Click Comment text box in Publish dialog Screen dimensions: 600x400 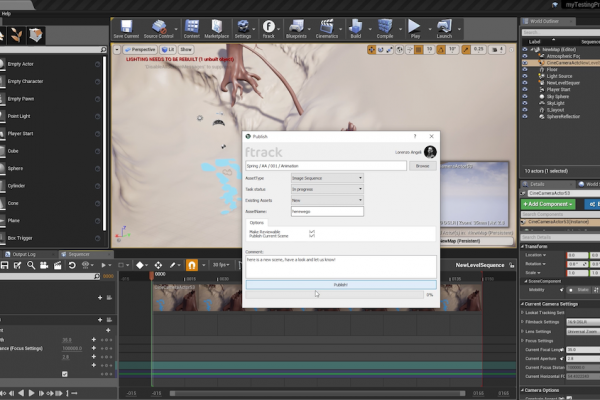click(341, 267)
